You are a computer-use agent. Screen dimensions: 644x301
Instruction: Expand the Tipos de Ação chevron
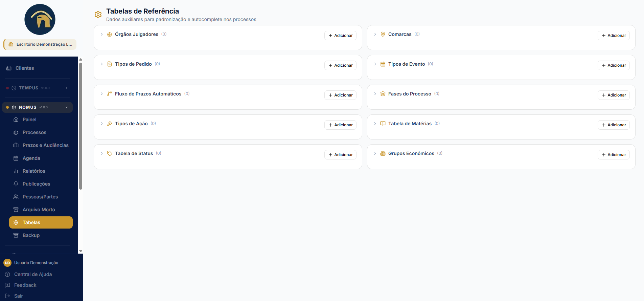pos(102,124)
